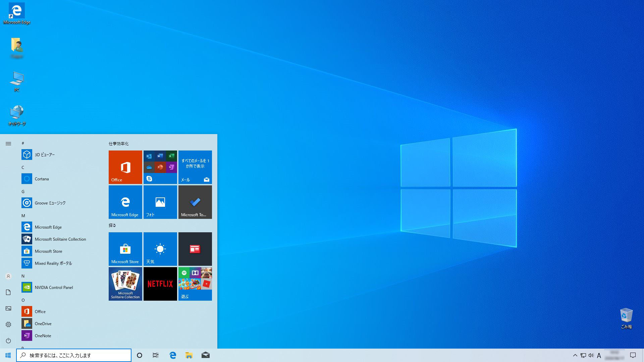Expand the Start menu hamburger button
This screenshot has height=362, width=644.
(8, 143)
